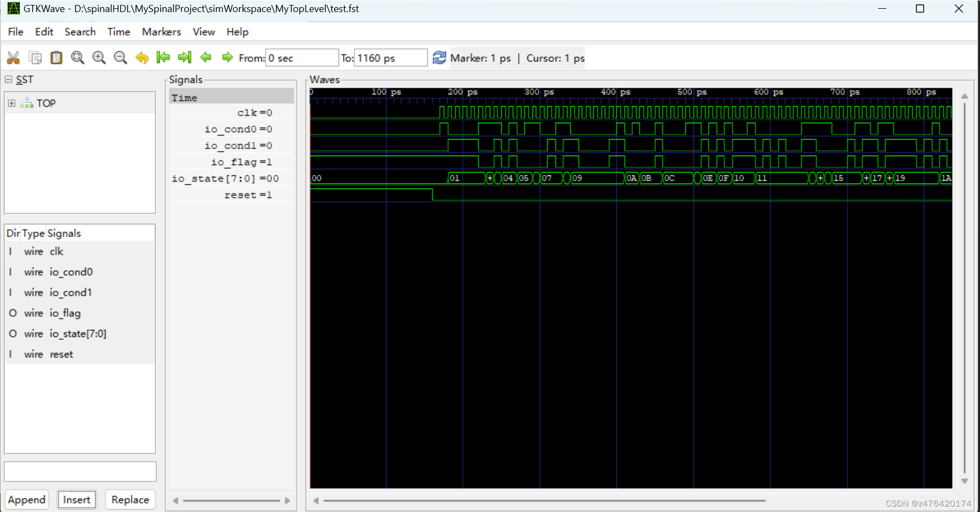Zoom in on the waveform

99,58
